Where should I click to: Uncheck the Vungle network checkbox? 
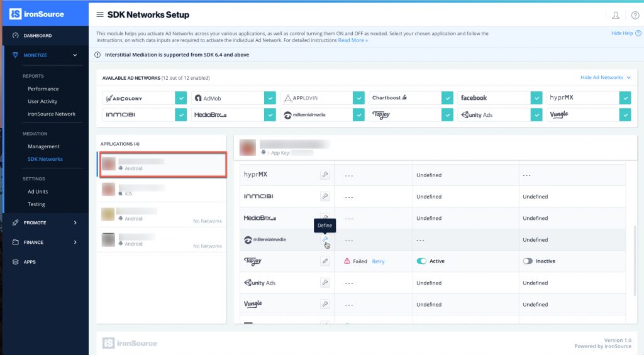(625, 115)
